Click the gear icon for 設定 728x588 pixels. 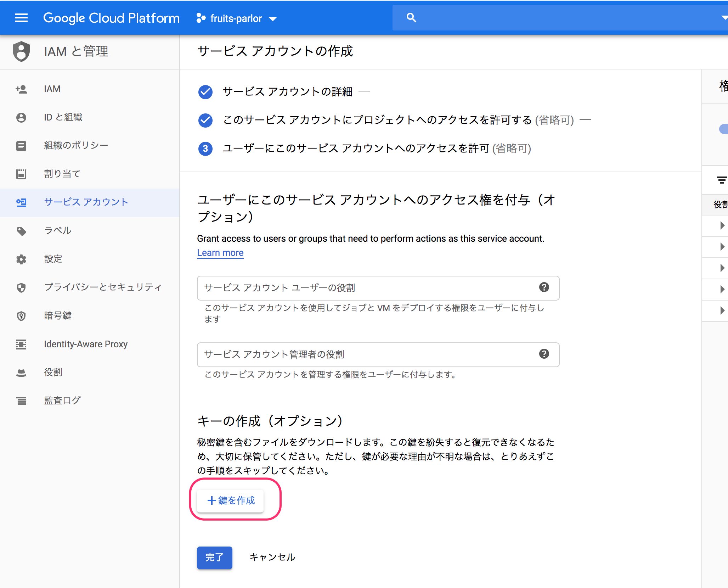pos(21,259)
